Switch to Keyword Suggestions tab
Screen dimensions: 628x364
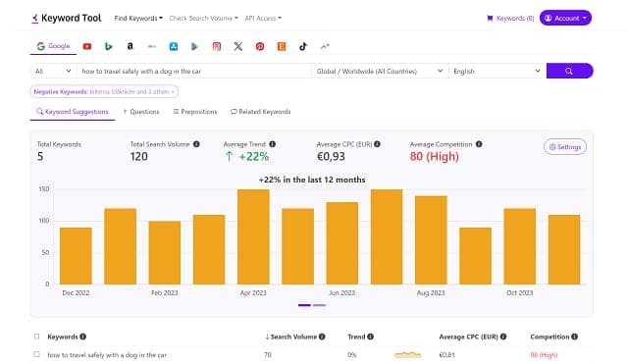click(73, 112)
